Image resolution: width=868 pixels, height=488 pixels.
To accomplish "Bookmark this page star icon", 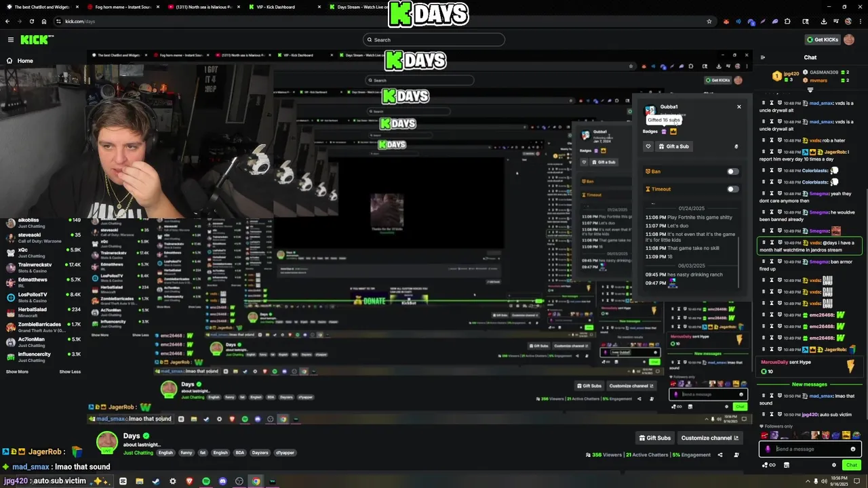I will (709, 21).
